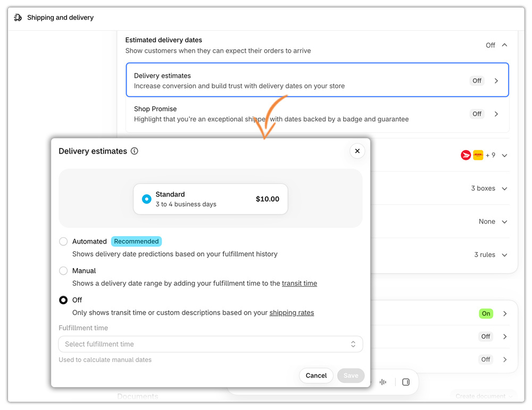Click the Off badge on Shop Promise row
Screen dimensions: 532x410
point(477,114)
